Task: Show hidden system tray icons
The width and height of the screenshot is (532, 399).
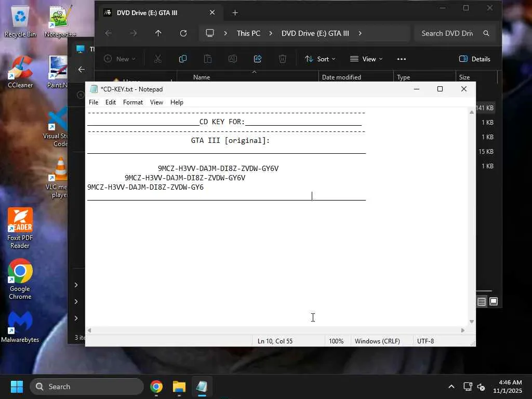Action: pos(451,387)
